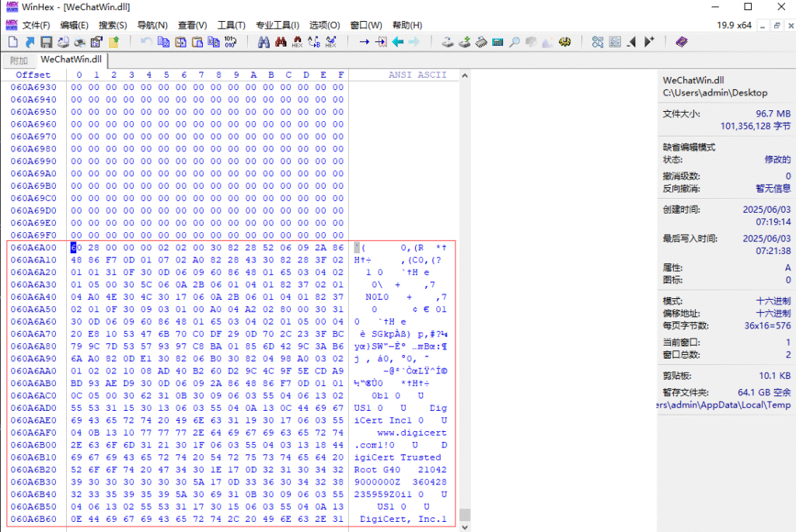
Task: Click the ANSI ASCII column header
Action: 417,75
